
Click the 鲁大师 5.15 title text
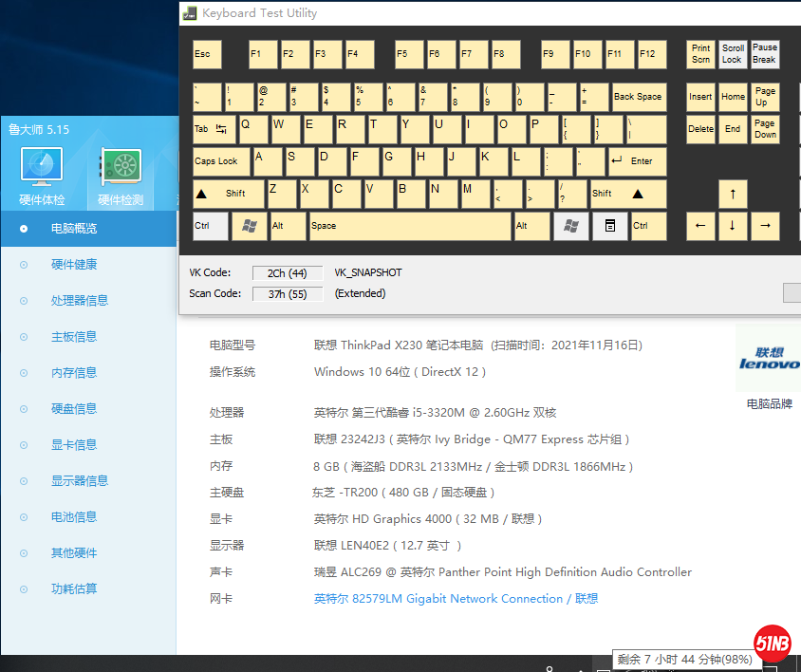pyautogui.click(x=39, y=130)
